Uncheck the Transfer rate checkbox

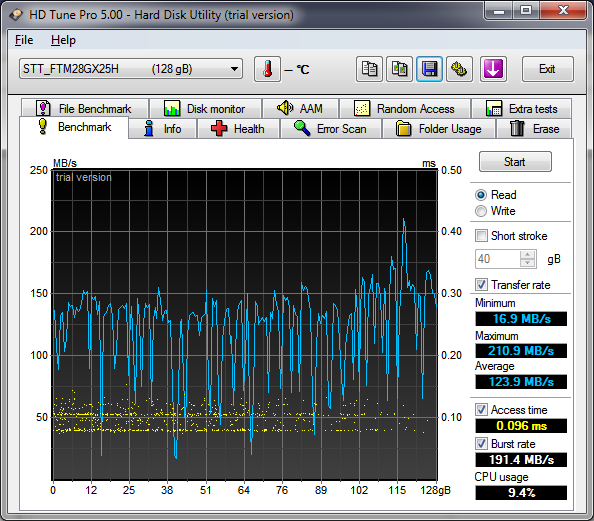click(x=481, y=285)
